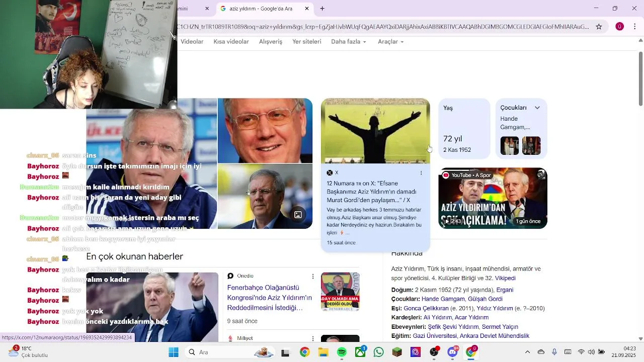Open the Milliyet news item three-dot menu
The image size is (644, 362).
pos(313,339)
